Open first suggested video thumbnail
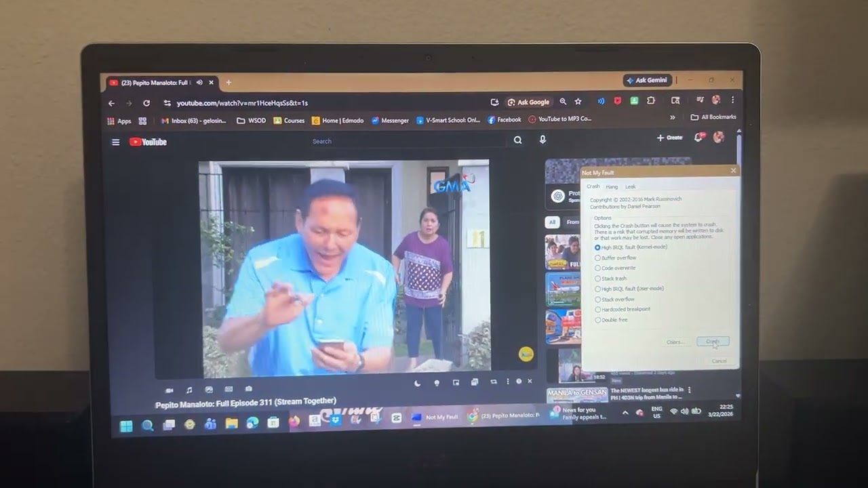 563,252
